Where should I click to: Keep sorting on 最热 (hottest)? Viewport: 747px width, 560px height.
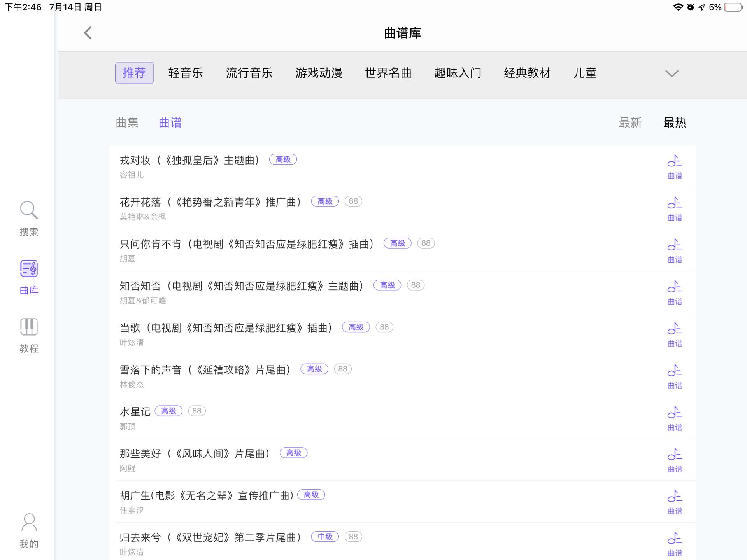[x=675, y=122]
